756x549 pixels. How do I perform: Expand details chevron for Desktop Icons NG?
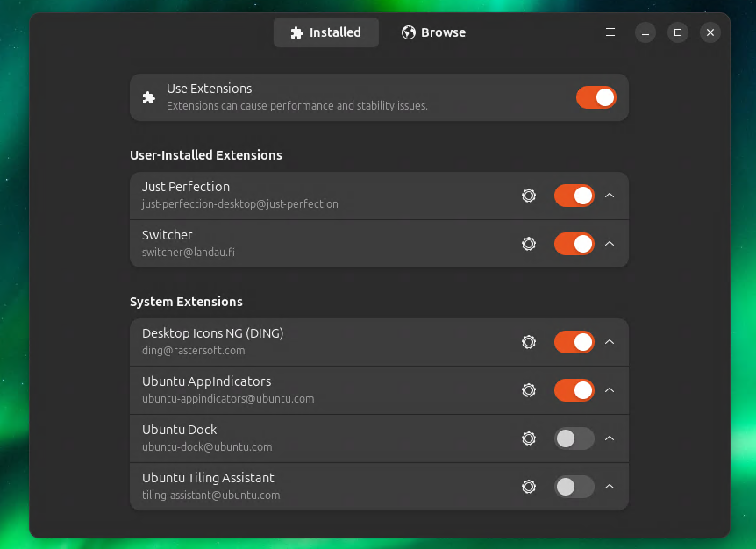pyautogui.click(x=610, y=342)
